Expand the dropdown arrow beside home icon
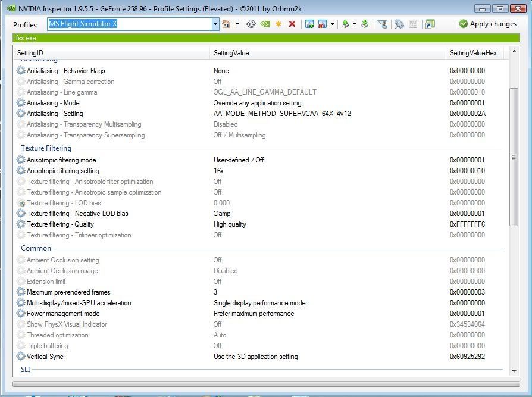532x397 pixels. point(237,24)
